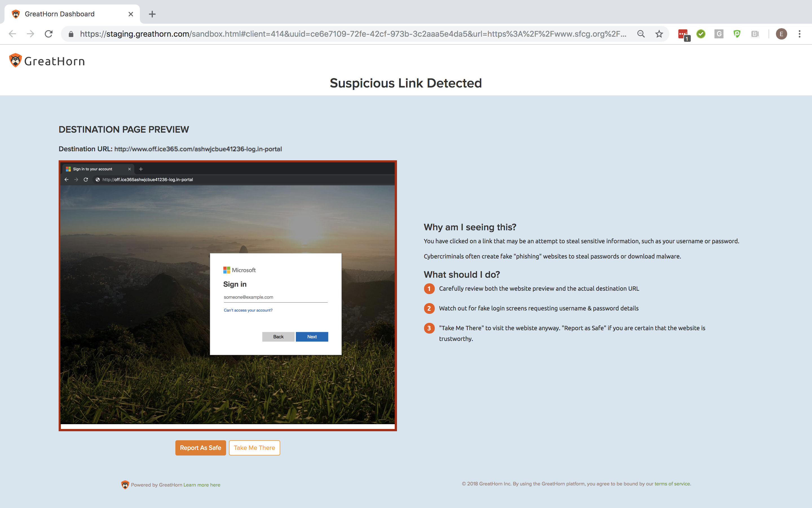Click Report As Safe button
The width and height of the screenshot is (812, 508).
(x=201, y=448)
